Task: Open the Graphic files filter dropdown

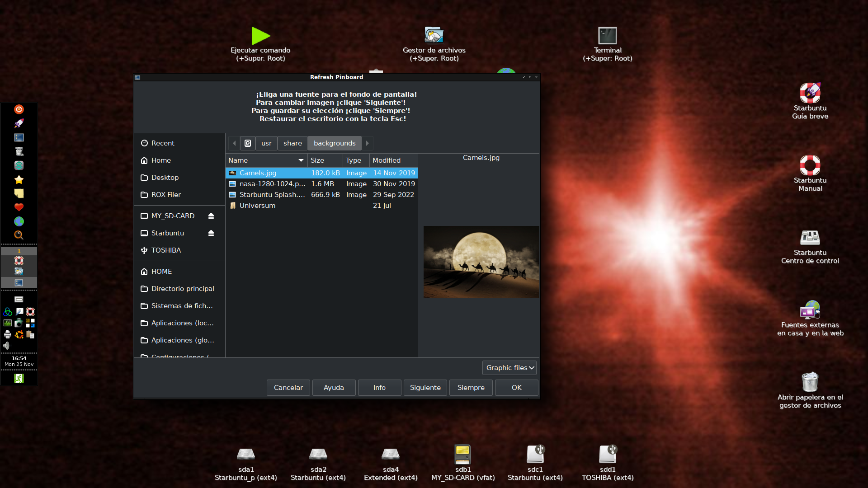Action: click(x=509, y=368)
